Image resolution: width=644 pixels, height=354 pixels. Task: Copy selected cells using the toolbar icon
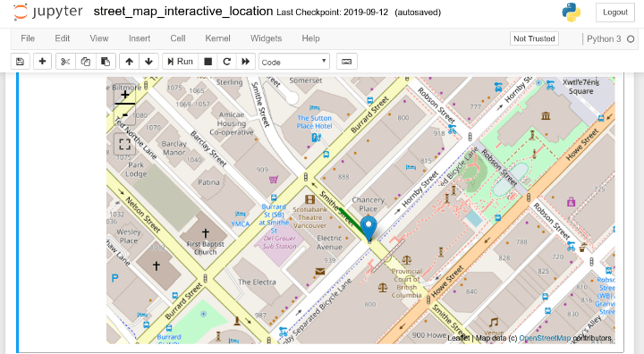86,62
